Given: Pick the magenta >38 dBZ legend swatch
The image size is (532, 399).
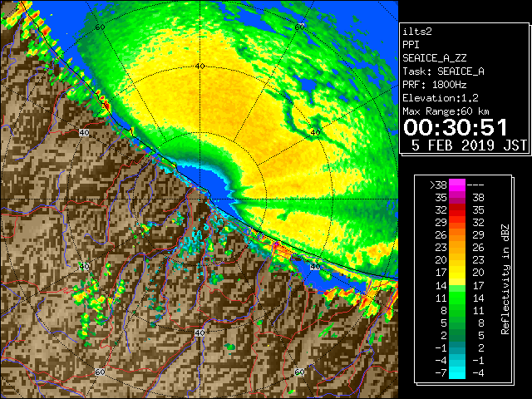Looking at the screenshot, I should pyautogui.click(x=457, y=185).
